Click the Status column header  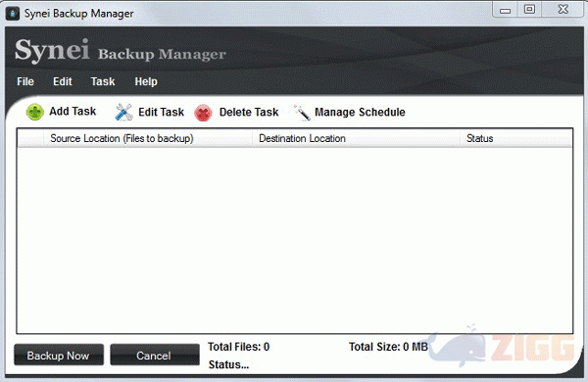[x=516, y=138]
